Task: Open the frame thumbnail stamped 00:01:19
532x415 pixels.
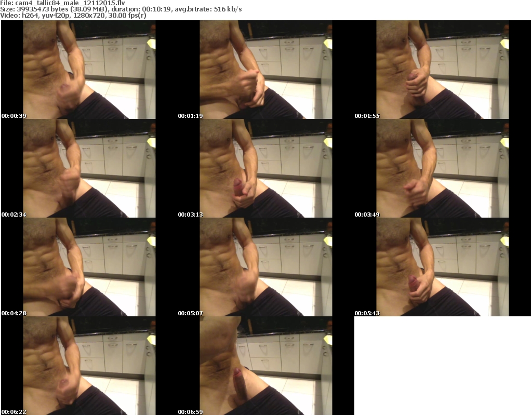Action: [266, 70]
